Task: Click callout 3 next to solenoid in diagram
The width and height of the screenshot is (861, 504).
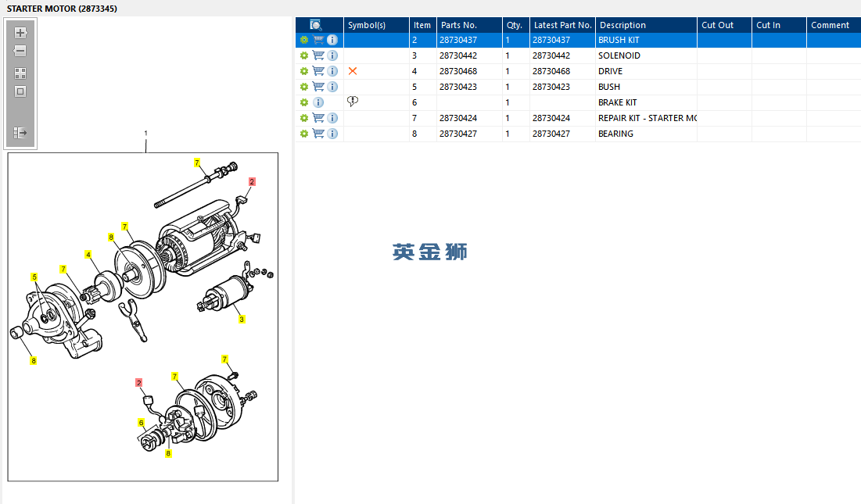Action: click(242, 319)
